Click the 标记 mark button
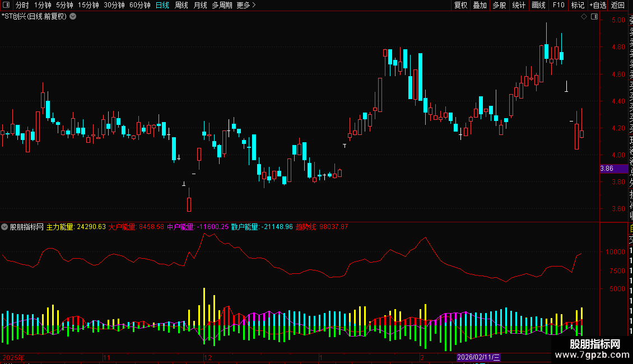The height and width of the screenshot is (364, 633). click(578, 5)
